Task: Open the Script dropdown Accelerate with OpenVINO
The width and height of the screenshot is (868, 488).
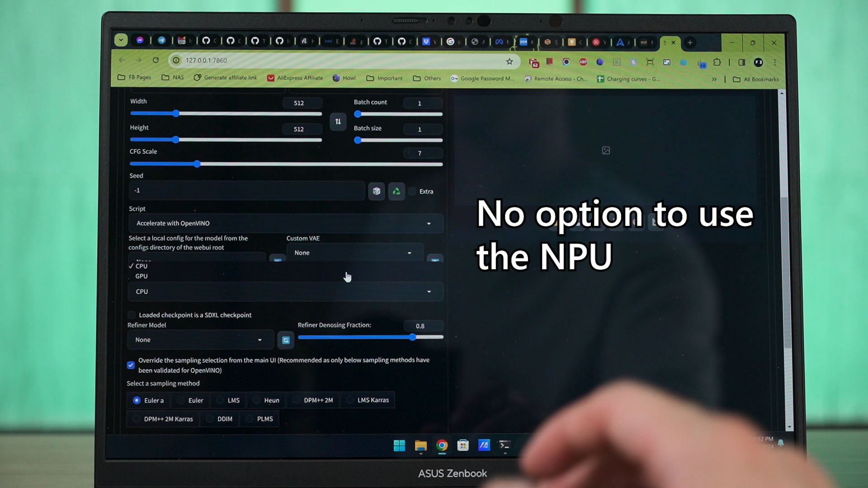Action: 285,223
